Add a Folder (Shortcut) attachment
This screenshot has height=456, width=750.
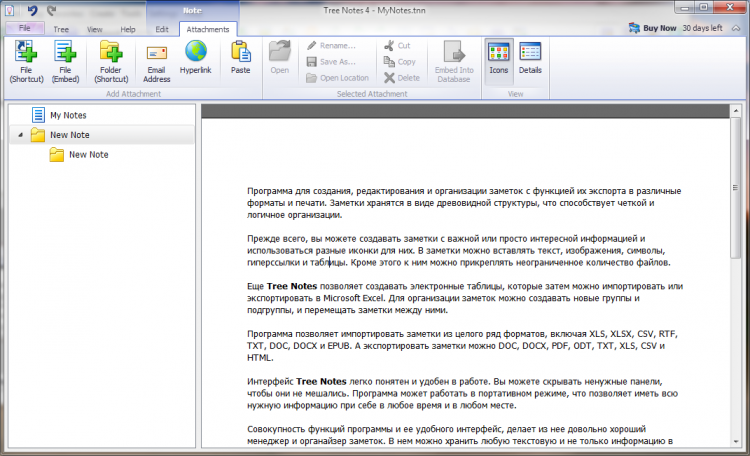(x=111, y=62)
